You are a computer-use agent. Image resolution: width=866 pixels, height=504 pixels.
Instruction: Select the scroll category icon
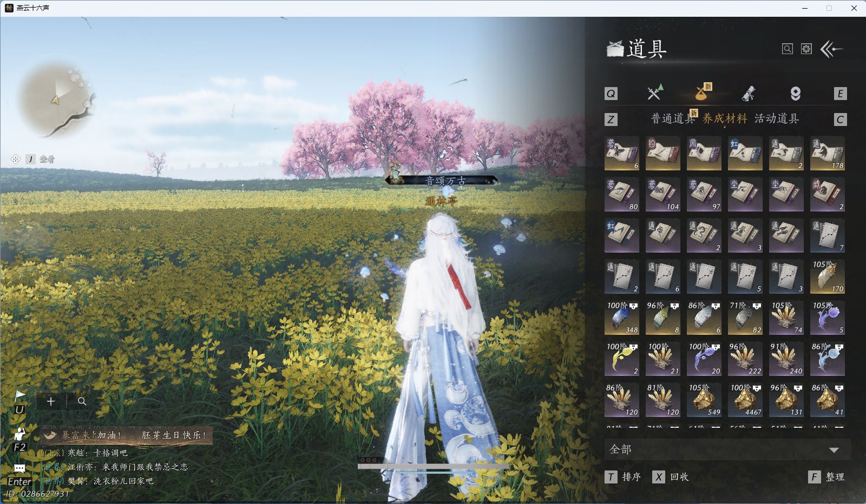coord(749,94)
